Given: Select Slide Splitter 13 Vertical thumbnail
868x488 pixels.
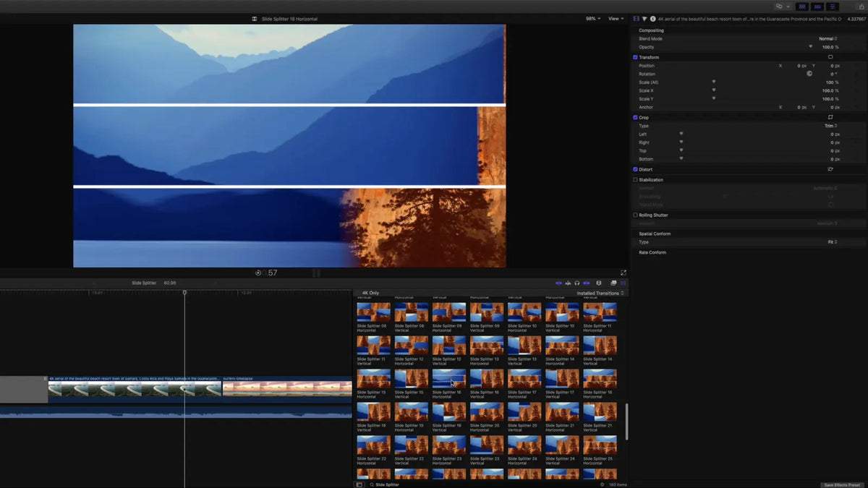Looking at the screenshot, I should point(524,345).
